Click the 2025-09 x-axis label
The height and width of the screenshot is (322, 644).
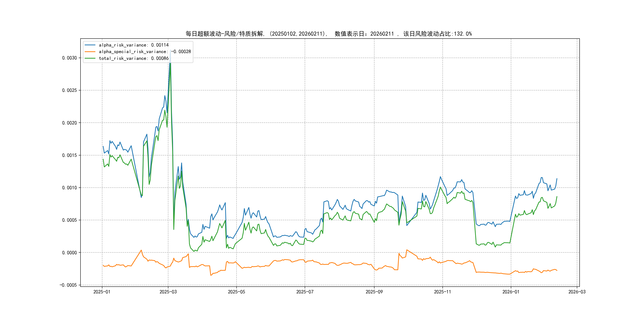pyautogui.click(x=374, y=292)
